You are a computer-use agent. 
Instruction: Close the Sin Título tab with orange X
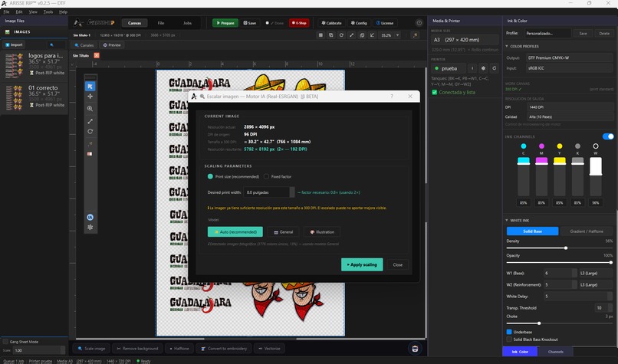(97, 55)
